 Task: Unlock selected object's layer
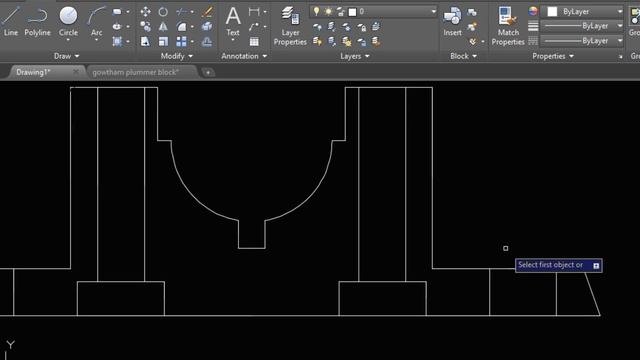[x=361, y=41]
